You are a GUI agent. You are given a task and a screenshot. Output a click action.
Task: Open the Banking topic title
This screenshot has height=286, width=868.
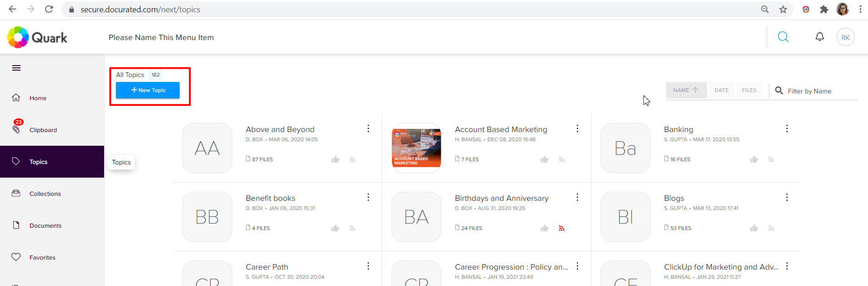point(678,129)
